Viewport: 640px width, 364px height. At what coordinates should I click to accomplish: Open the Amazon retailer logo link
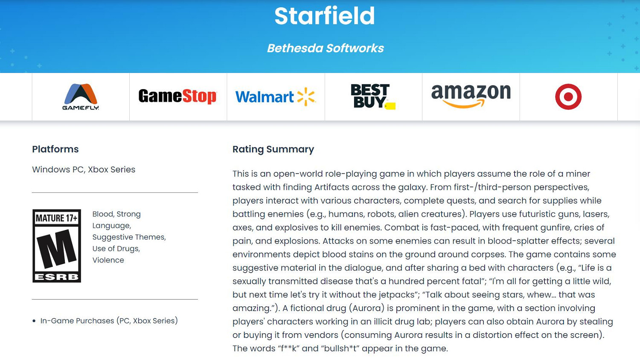pyautogui.click(x=471, y=96)
